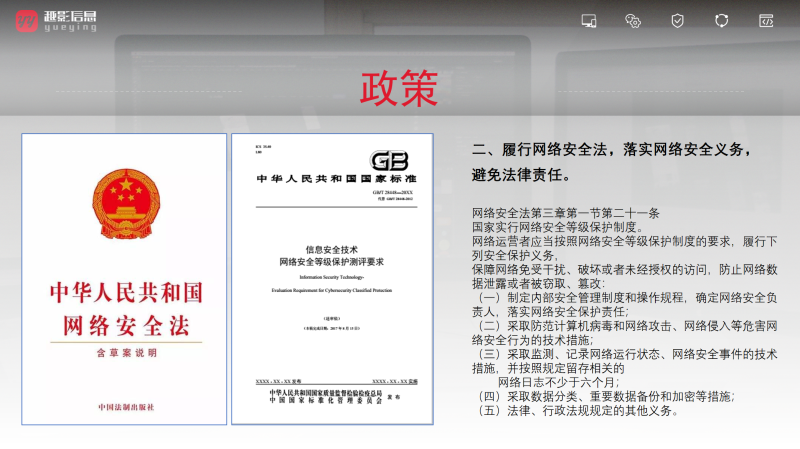Click item (三) 采取监测、记录网络运行状态
This screenshot has height=449, width=800.
[624, 361]
